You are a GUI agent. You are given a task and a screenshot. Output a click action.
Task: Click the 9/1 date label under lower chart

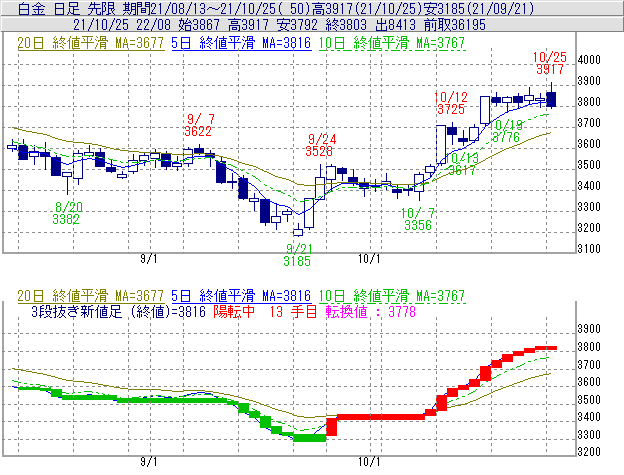click(148, 462)
